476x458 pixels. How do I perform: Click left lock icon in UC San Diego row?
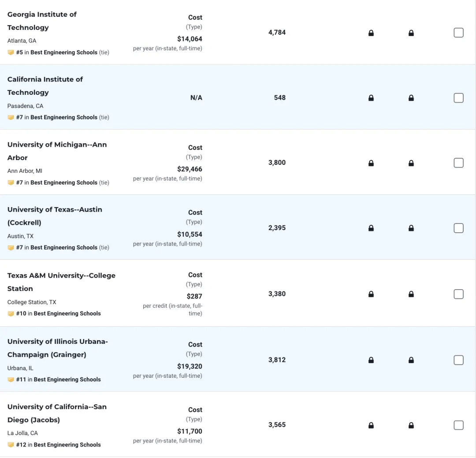tap(371, 425)
